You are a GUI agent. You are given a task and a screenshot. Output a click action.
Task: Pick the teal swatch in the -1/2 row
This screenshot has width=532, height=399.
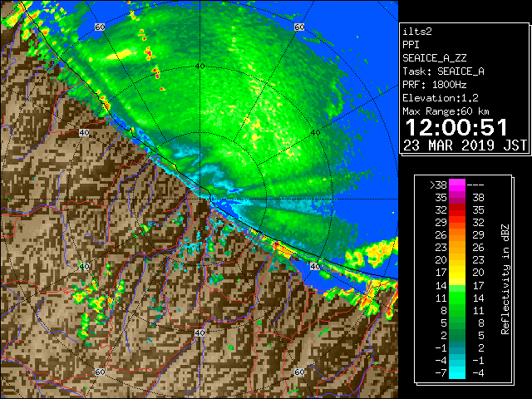(457, 347)
